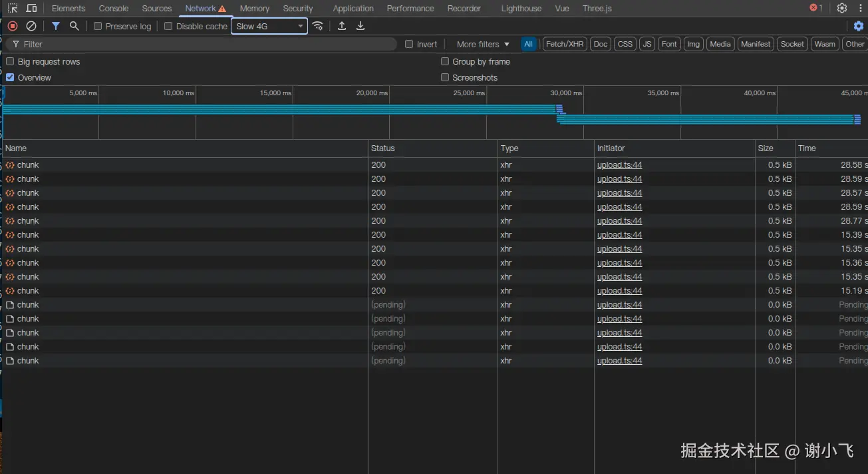Open upload.ts:44 link for 15.19 s chunk
868x474 pixels.
pyautogui.click(x=619, y=291)
